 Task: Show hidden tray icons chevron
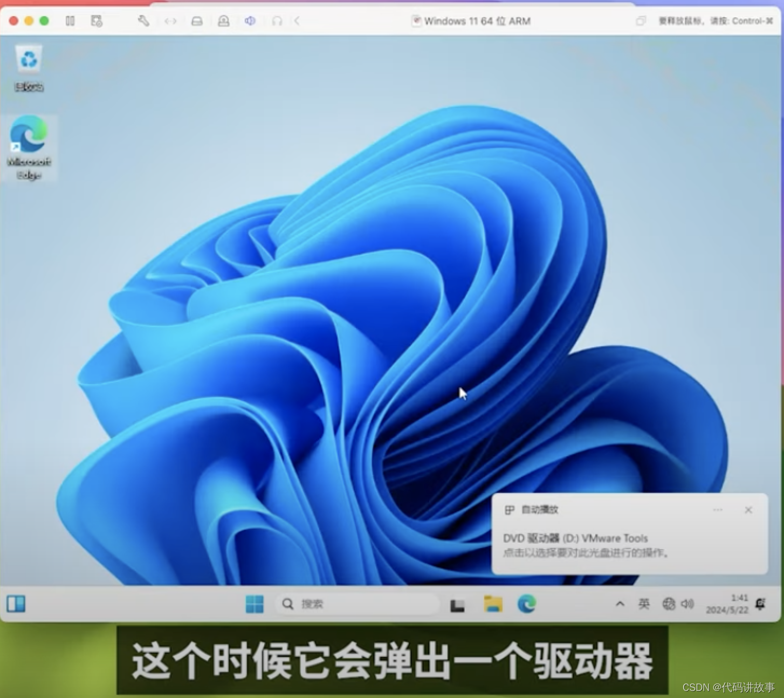(620, 604)
